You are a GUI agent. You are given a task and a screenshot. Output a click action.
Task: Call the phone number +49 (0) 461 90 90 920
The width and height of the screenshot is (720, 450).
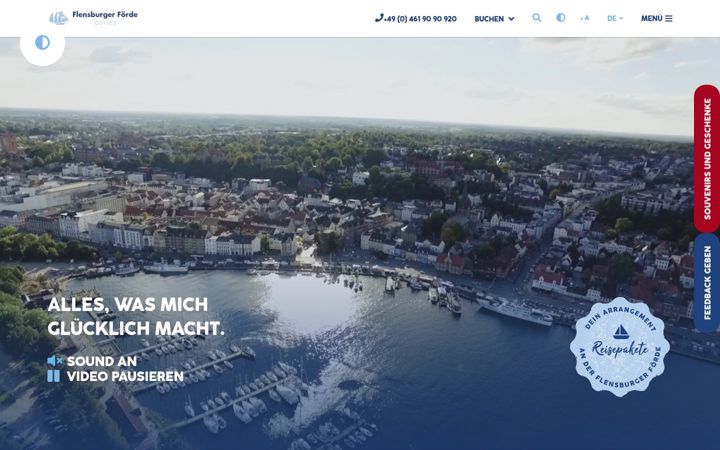click(x=416, y=19)
